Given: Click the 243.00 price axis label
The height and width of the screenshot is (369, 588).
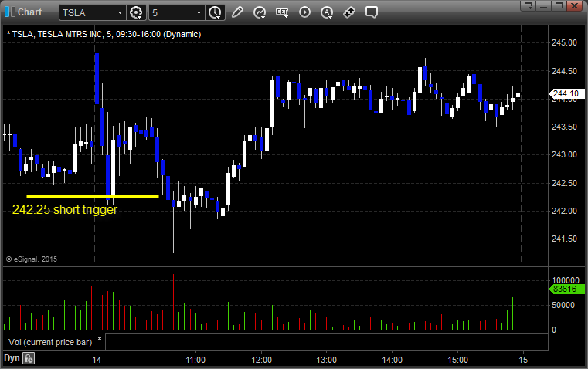Looking at the screenshot, I should [x=564, y=154].
